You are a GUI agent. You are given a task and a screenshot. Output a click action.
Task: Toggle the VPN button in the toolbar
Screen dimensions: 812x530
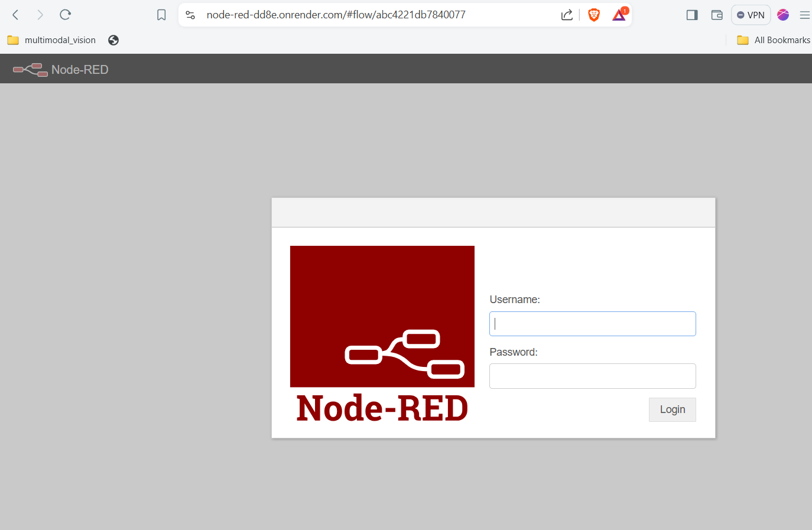tap(751, 15)
